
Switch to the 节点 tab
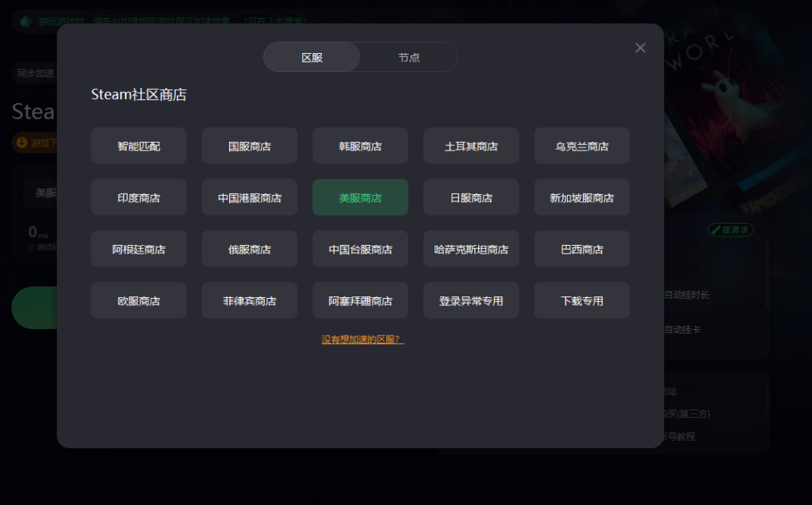tap(408, 57)
